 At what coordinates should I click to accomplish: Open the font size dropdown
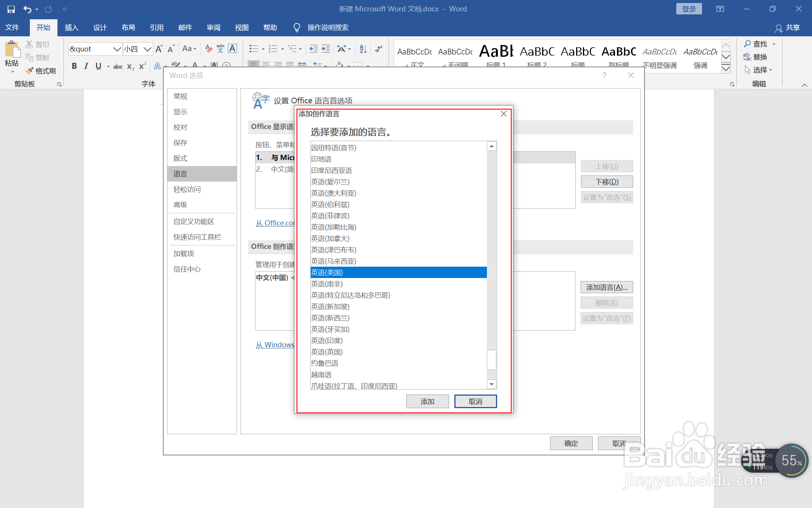(147, 49)
